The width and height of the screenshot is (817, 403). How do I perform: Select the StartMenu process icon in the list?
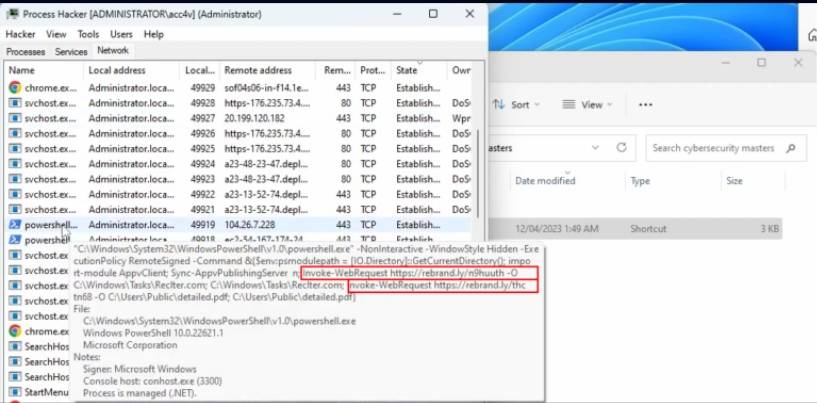tap(15, 392)
